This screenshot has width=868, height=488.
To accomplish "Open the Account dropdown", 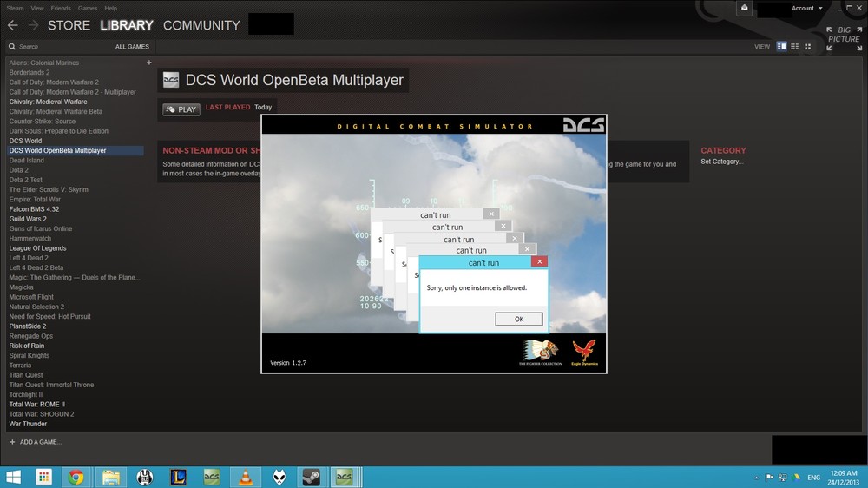I will click(x=806, y=9).
